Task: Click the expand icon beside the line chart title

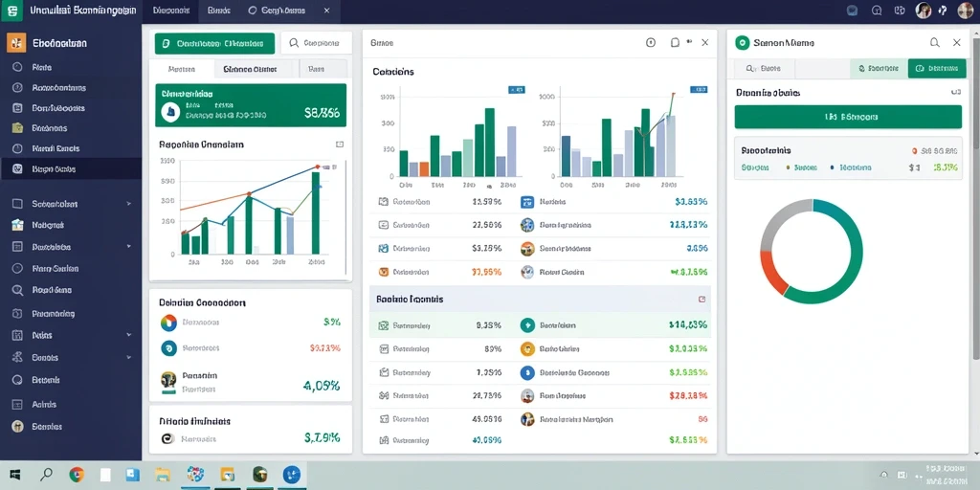Action: [x=340, y=145]
